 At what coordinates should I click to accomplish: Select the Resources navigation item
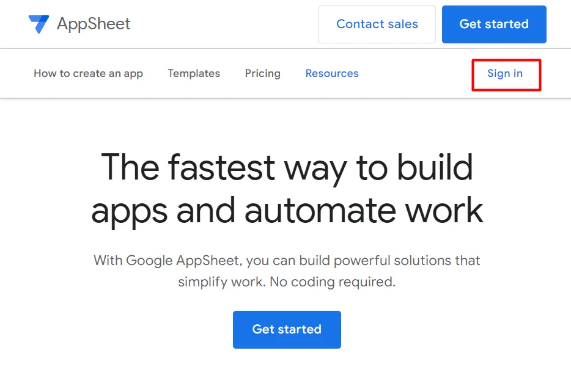coord(332,73)
